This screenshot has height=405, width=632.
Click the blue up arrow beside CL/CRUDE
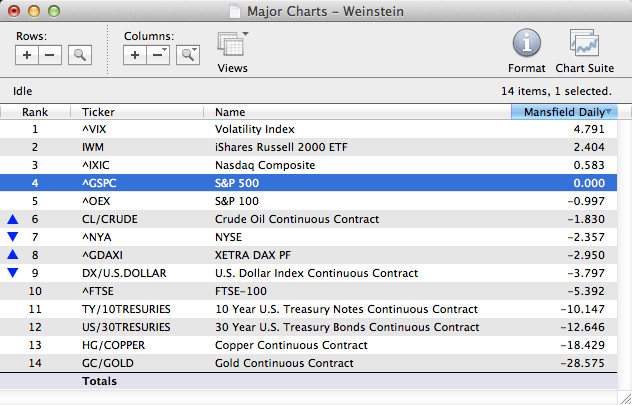coord(12,219)
